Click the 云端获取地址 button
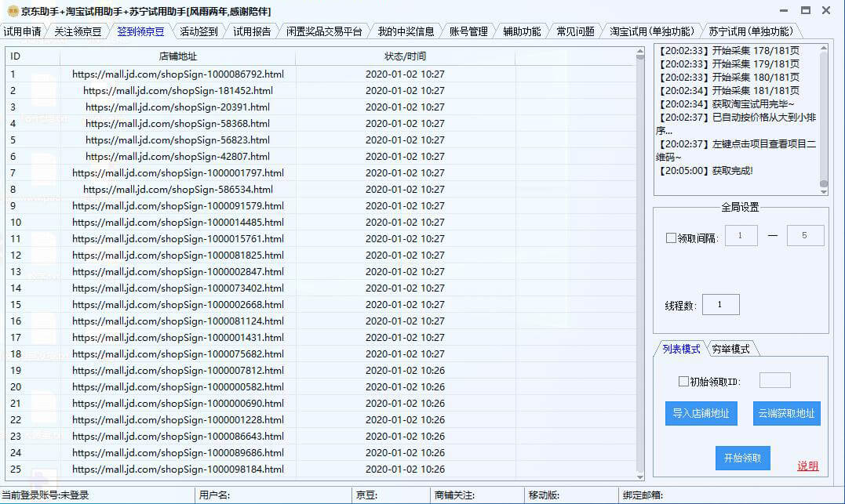Image resolution: width=845 pixels, height=504 pixels. click(786, 414)
